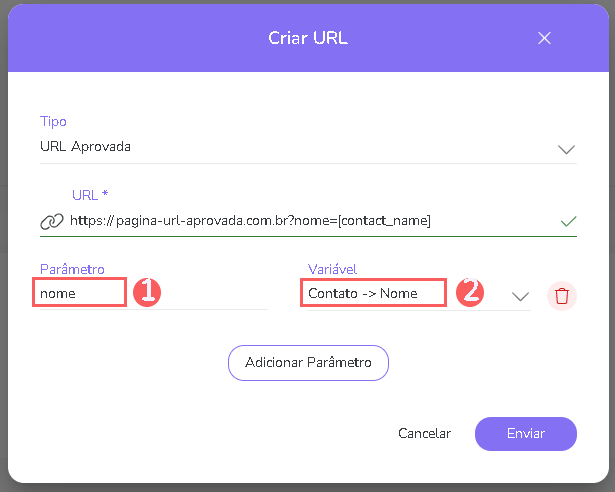Click the red number 1 marker
The image size is (615, 492).
pos(147,292)
